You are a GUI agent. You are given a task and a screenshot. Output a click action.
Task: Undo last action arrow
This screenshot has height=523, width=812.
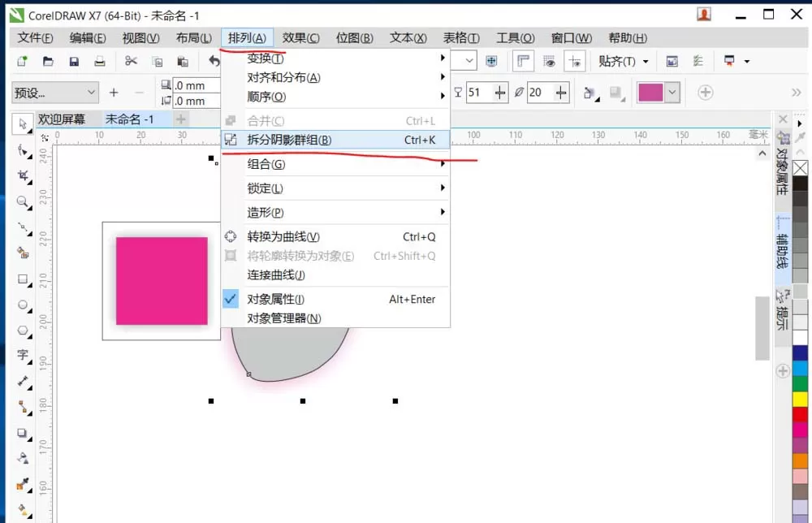tap(214, 61)
